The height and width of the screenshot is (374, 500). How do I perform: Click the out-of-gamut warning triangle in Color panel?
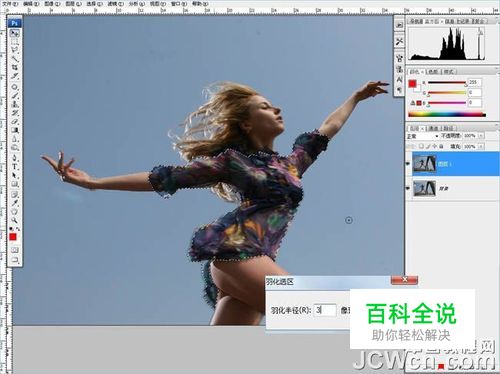[413, 103]
